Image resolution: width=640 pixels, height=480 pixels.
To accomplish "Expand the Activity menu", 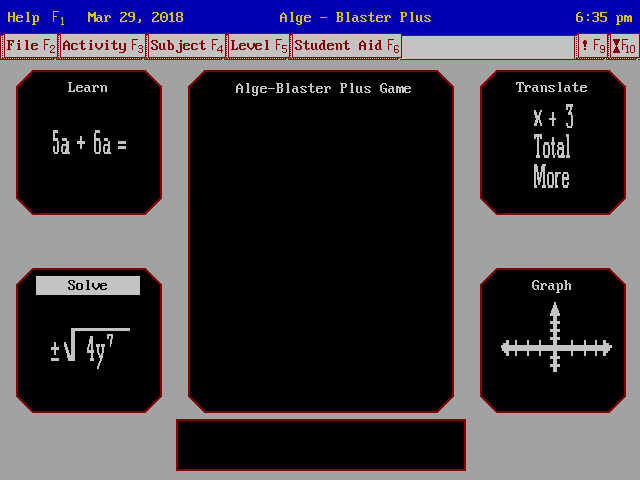I will tap(103, 46).
